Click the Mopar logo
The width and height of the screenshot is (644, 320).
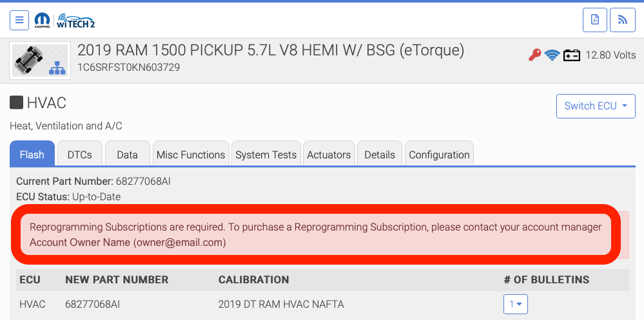pyautogui.click(x=42, y=20)
